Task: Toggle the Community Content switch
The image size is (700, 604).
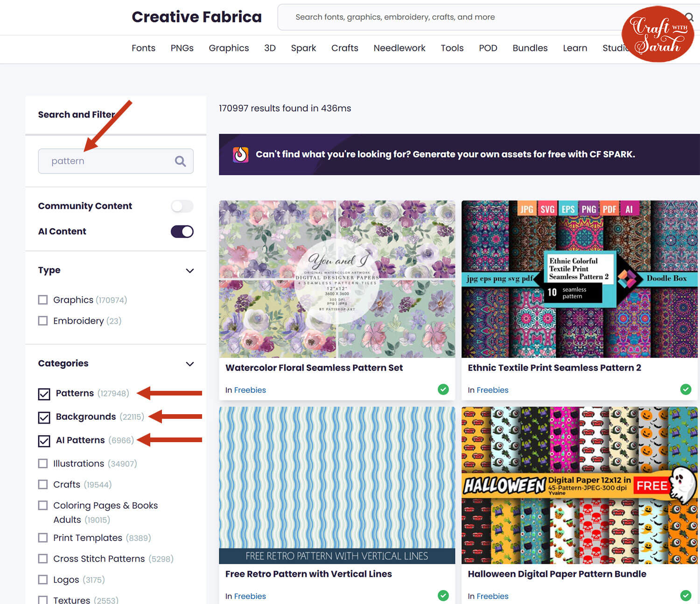Action: 182,206
